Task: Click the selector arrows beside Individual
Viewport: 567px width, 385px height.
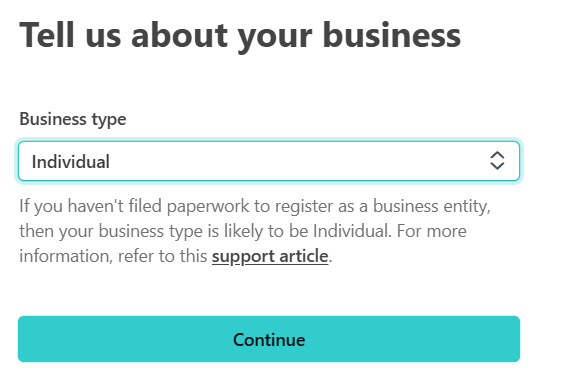Action: point(497,161)
